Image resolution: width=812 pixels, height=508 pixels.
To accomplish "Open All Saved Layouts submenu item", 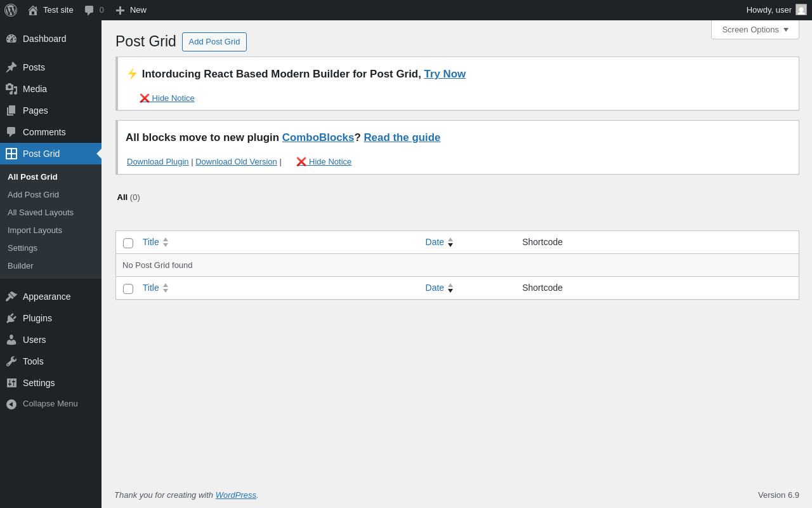I will pos(41,212).
